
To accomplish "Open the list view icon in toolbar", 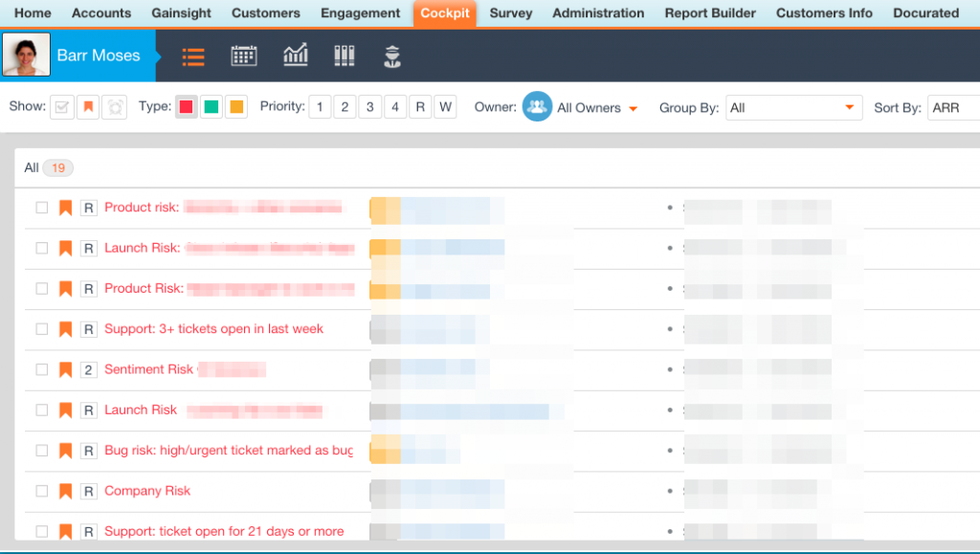I will 193,56.
